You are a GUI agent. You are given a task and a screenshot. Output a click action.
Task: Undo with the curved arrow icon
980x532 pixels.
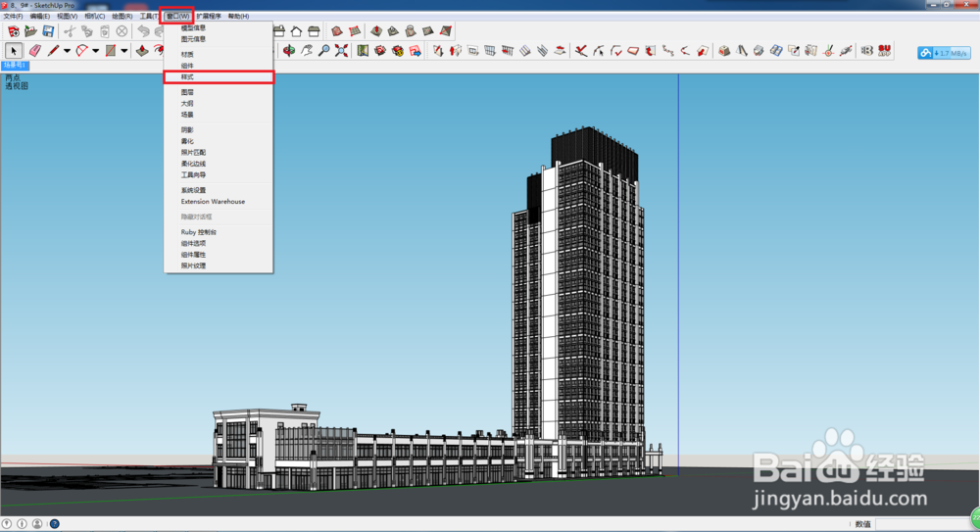[143, 31]
